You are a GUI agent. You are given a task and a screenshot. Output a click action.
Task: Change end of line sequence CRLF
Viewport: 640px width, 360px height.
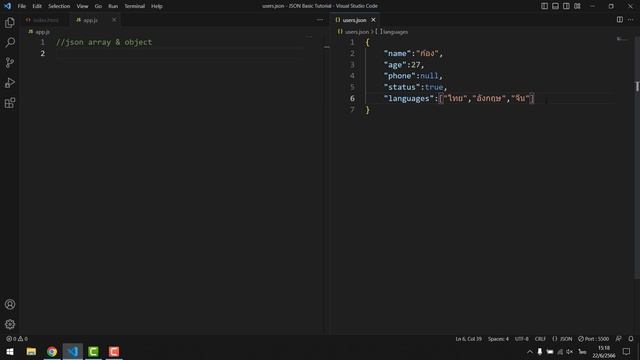tap(540, 339)
